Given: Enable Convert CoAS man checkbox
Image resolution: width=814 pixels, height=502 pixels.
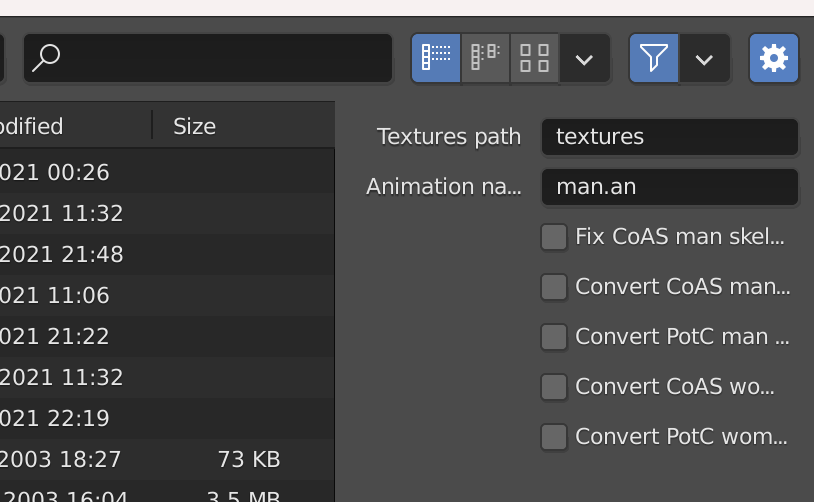Looking at the screenshot, I should coord(554,287).
